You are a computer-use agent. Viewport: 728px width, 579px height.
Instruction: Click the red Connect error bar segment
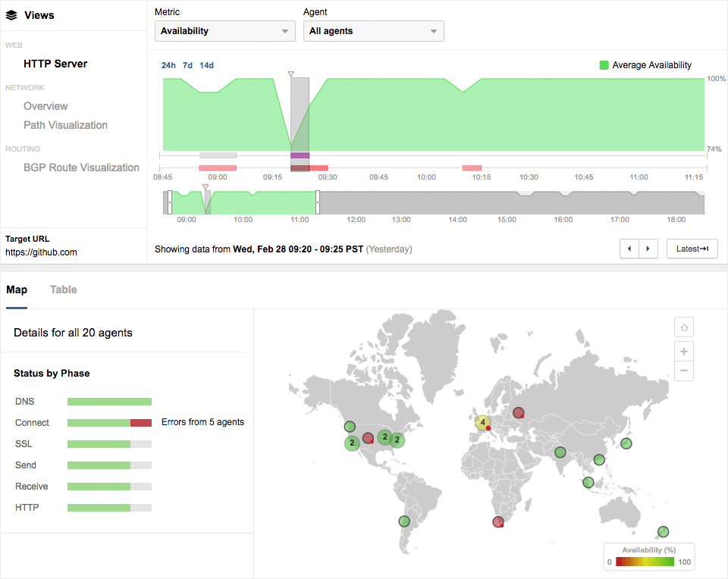141,423
